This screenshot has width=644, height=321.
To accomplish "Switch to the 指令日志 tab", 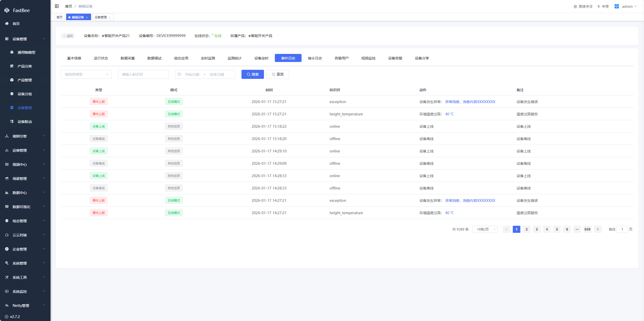I will 315,58.
